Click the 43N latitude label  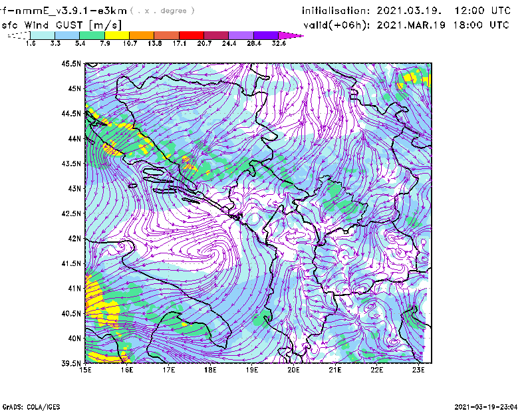(74, 188)
